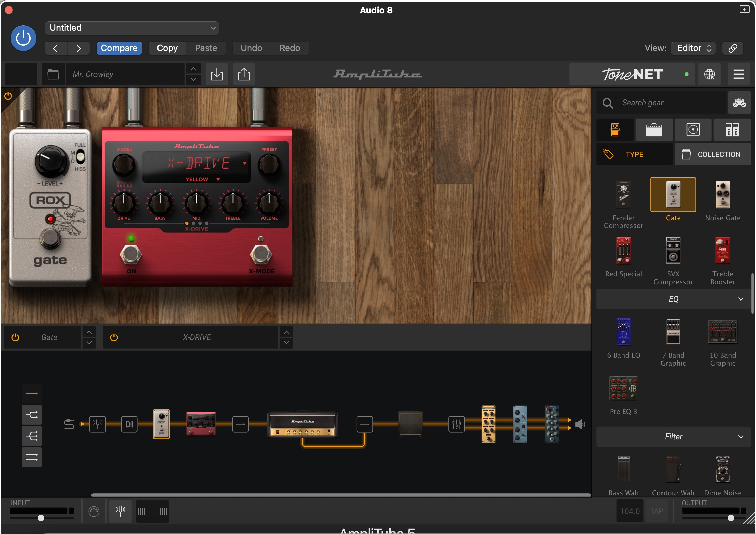Click the DI block in signal chain

(x=129, y=424)
